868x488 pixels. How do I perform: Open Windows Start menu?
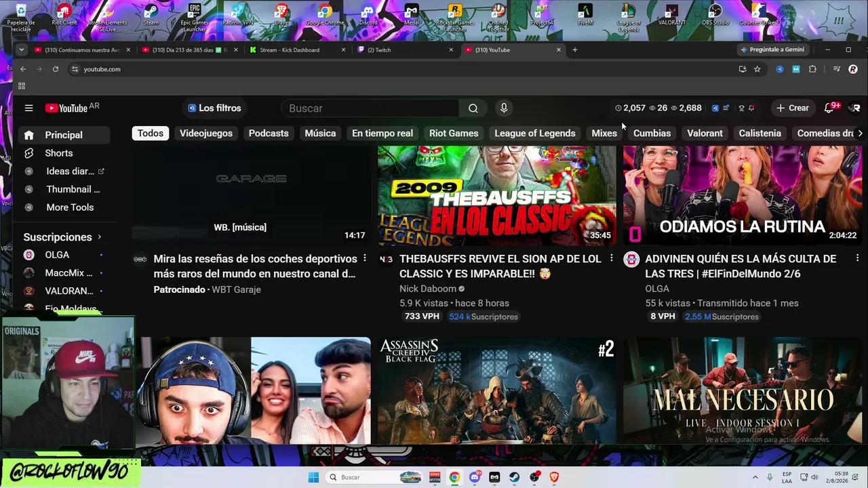[313, 477]
